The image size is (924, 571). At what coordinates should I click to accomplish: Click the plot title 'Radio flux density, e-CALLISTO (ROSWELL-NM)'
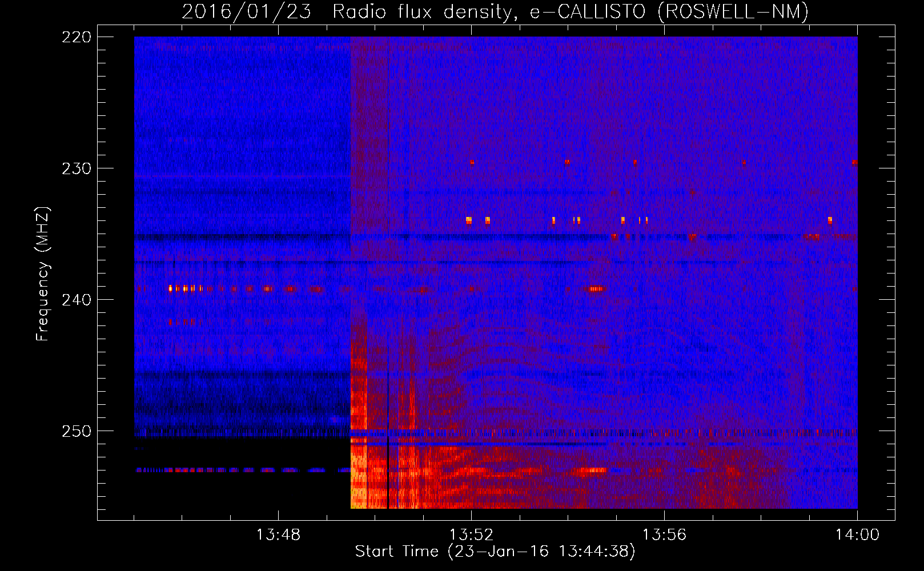pos(571,11)
